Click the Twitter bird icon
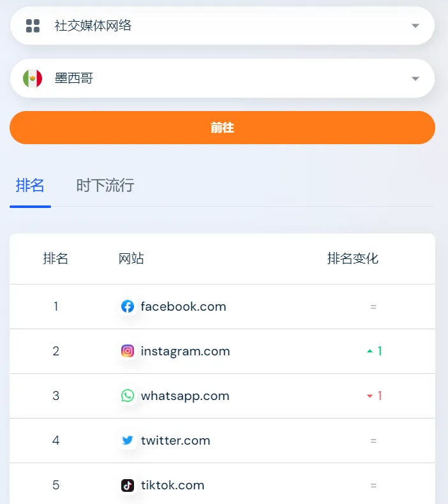Screen dimensions: 448x504 pyautogui.click(x=128, y=440)
